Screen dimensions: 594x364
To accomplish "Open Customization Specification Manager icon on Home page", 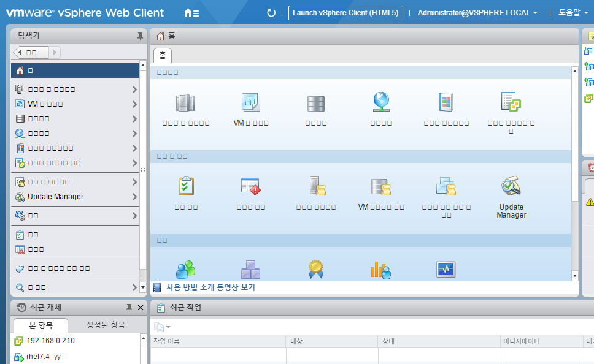I will tap(446, 186).
